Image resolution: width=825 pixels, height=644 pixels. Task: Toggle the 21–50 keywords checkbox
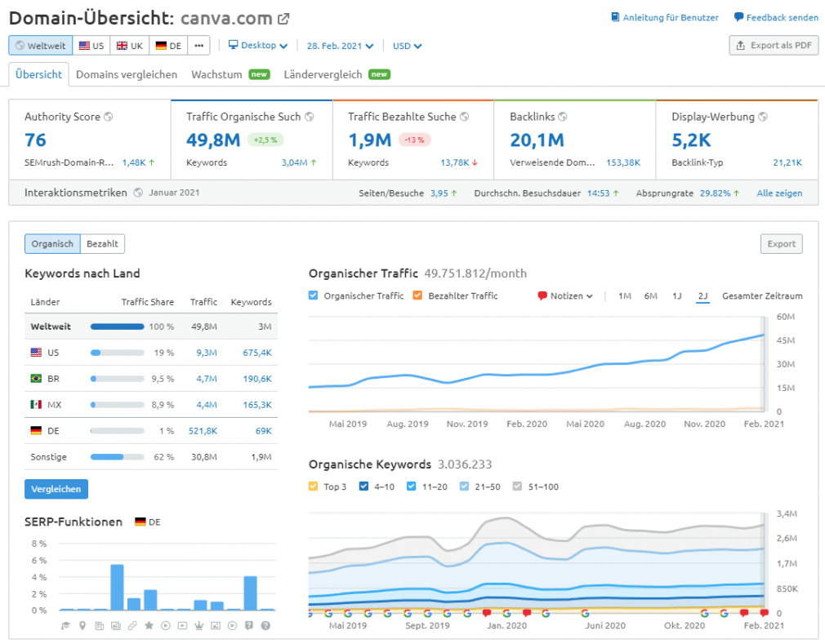[x=464, y=486]
